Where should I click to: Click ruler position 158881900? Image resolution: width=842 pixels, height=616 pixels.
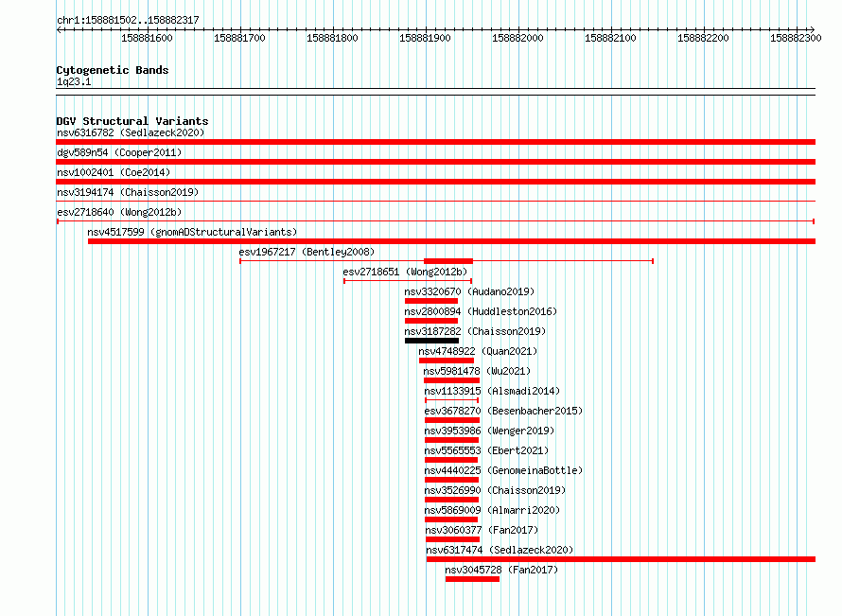pyautogui.click(x=426, y=38)
